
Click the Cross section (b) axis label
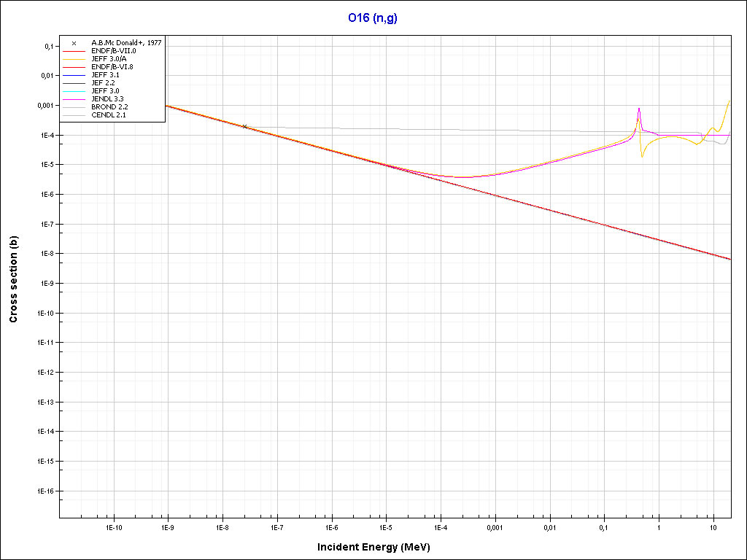pyautogui.click(x=13, y=281)
